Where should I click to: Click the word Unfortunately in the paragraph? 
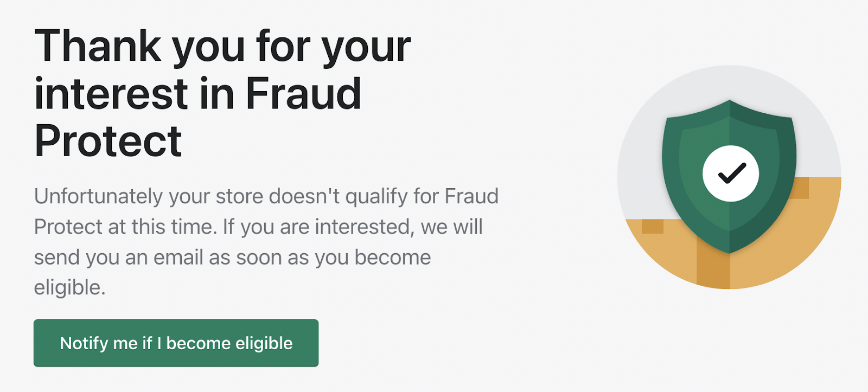tap(98, 196)
